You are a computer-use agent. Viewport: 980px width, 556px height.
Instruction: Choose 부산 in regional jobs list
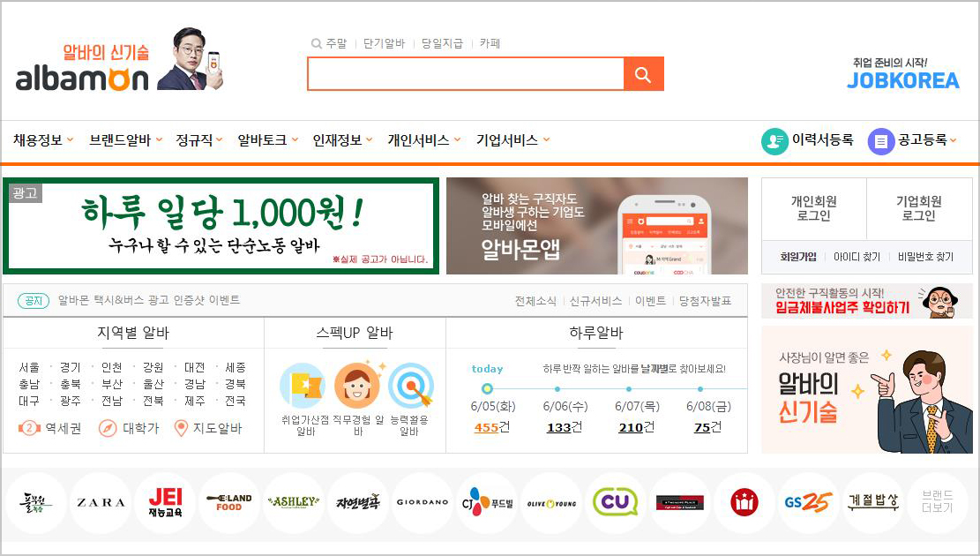tap(112, 384)
